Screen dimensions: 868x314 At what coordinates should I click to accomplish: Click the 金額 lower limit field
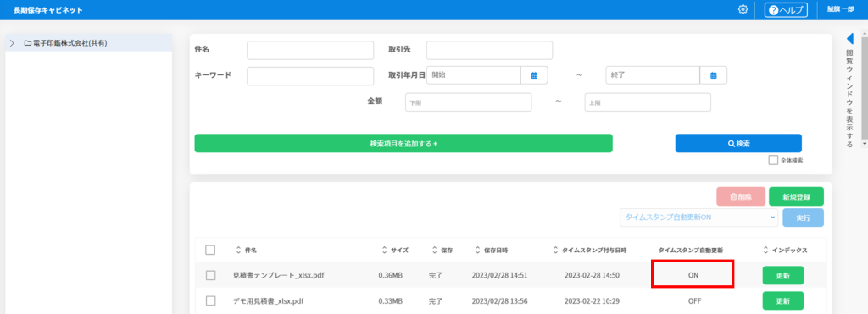468,102
